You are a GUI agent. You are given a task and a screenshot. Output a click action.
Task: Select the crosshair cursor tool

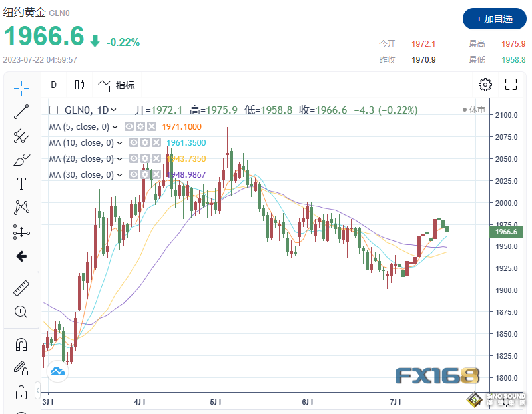coord(21,88)
